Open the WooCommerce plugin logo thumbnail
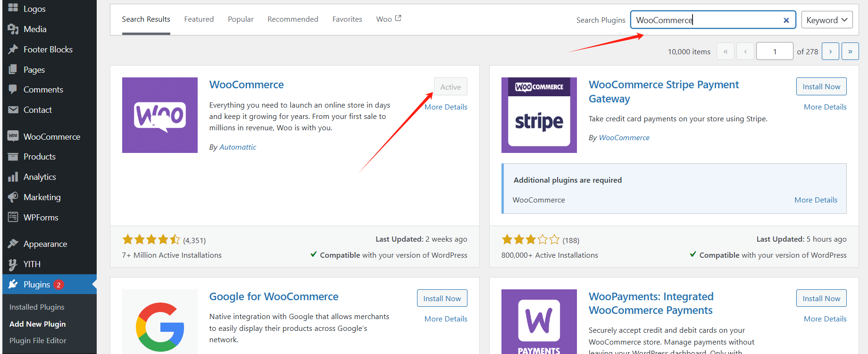This screenshot has height=354, width=868. coord(160,115)
